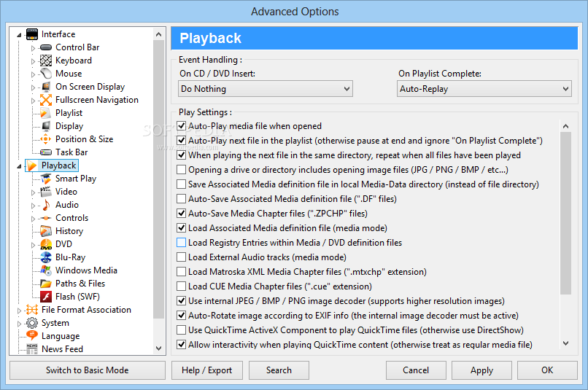Open the On Playlist Complete dropdown
This screenshot has height=390, width=588.
[x=484, y=89]
